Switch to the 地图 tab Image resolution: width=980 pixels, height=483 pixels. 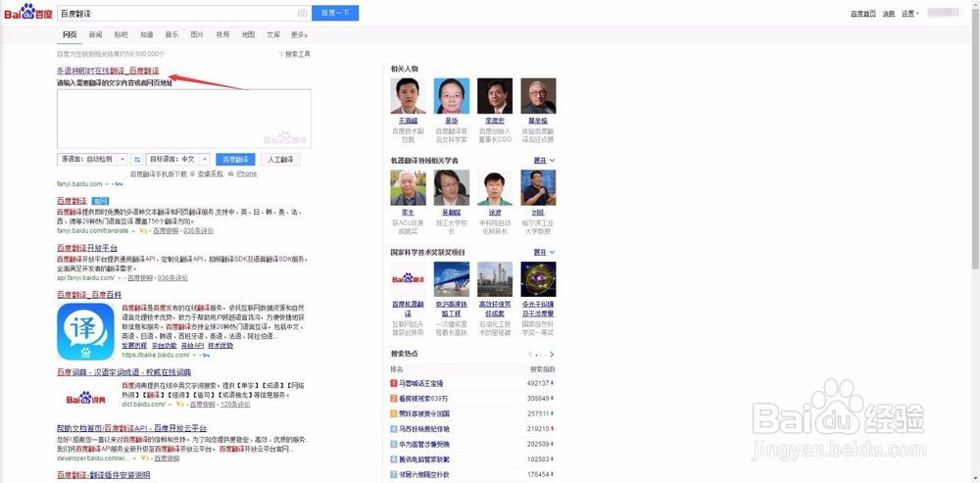248,34
